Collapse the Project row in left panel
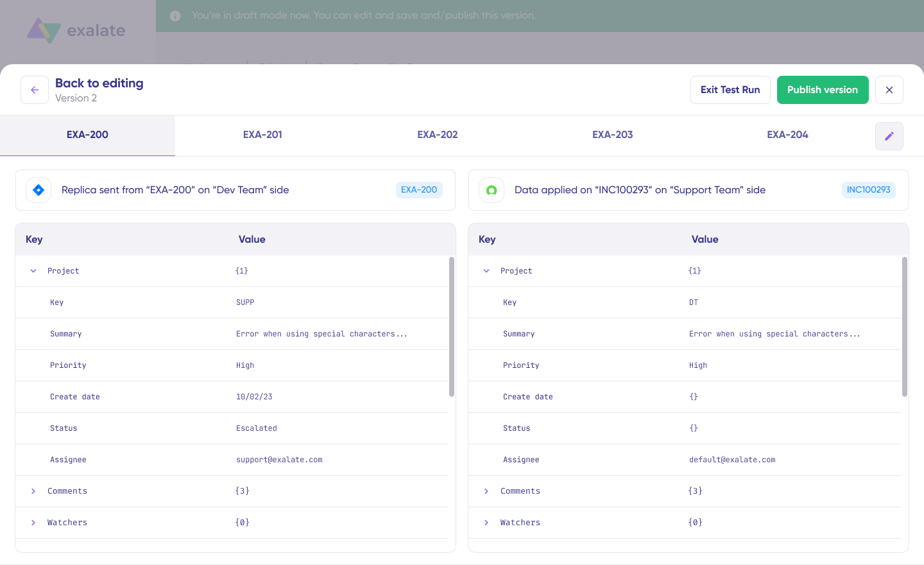 coord(33,271)
